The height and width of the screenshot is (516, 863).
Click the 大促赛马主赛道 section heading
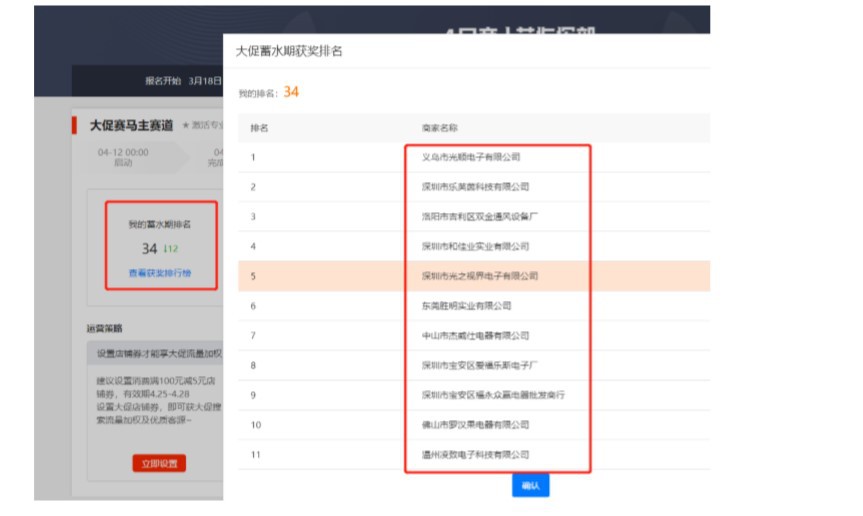[x=131, y=126]
